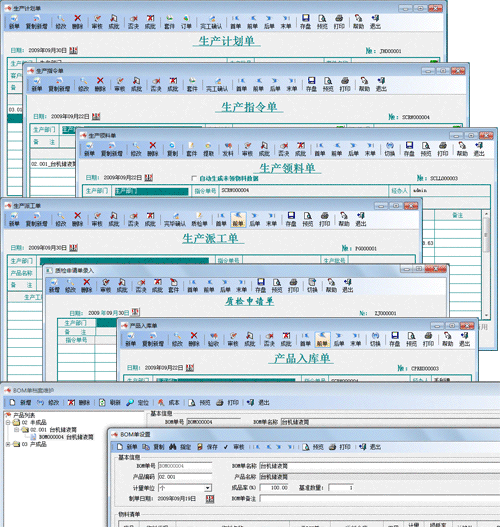
Task: Select BOM000004 台机搪瓷筒 in product tree
Action: (66, 437)
